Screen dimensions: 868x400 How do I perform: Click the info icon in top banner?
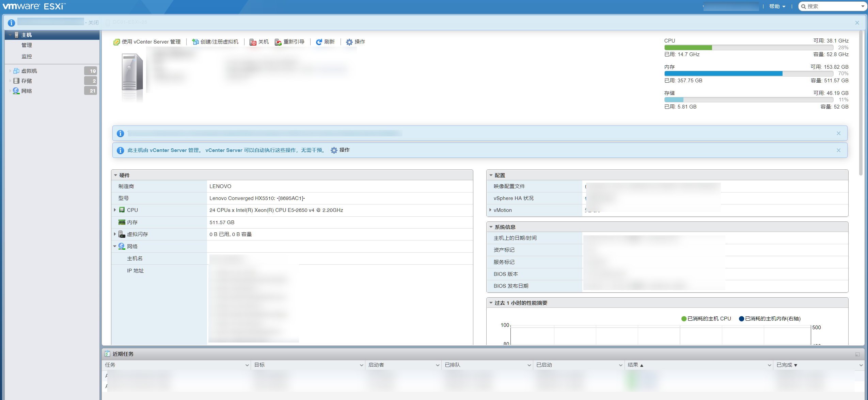(x=11, y=23)
